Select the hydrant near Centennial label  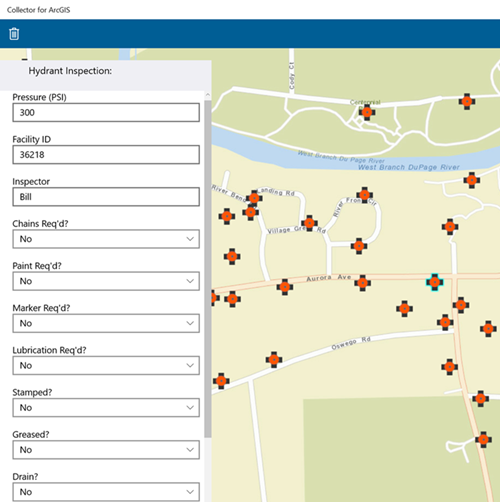pyautogui.click(x=367, y=112)
